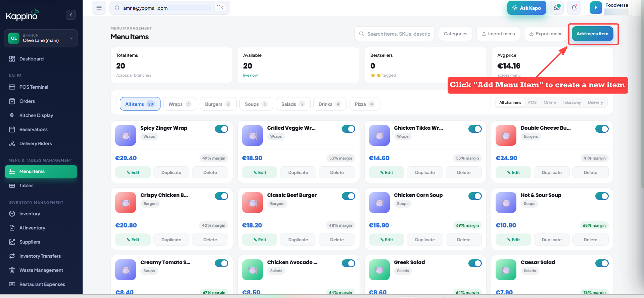Edit the Classic Beef Burger item
This screenshot has height=298, width=644.
click(260, 240)
